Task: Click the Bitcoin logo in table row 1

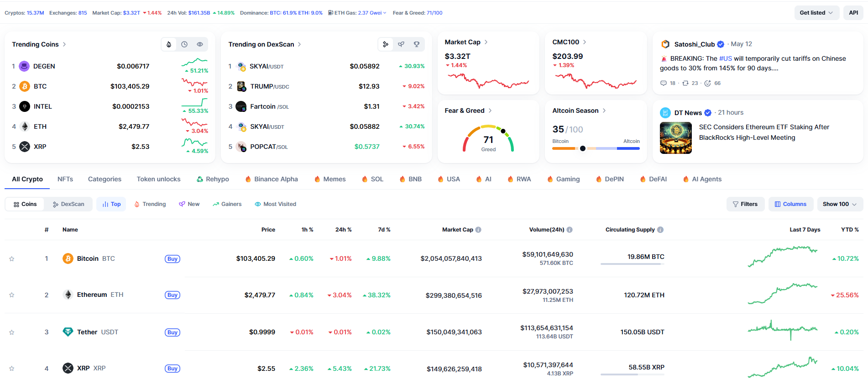Action: 68,258
